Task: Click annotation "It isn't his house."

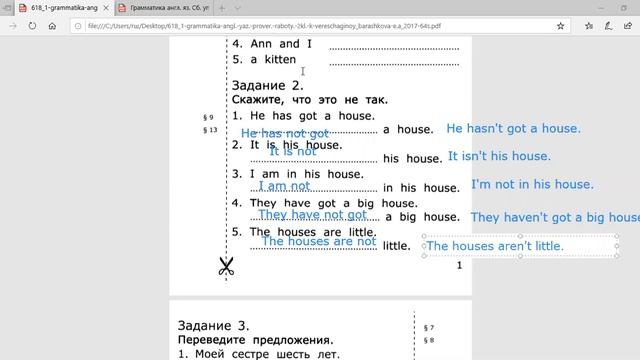Action: pyautogui.click(x=500, y=156)
